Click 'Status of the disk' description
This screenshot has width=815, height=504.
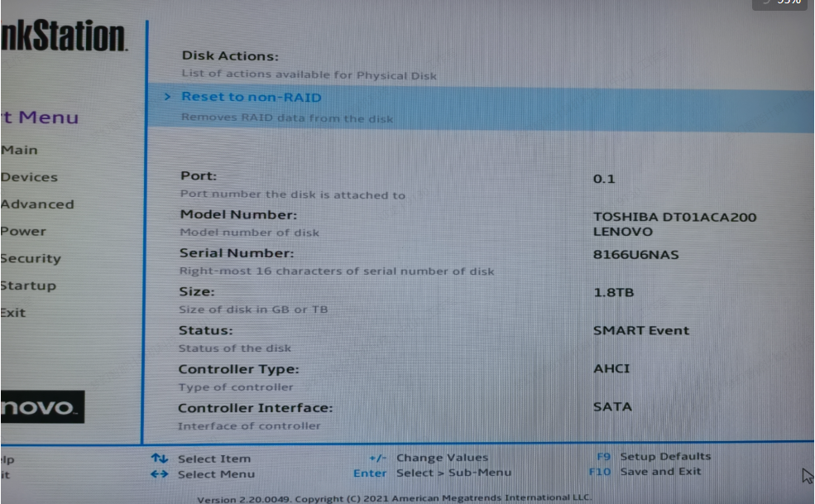click(x=234, y=348)
